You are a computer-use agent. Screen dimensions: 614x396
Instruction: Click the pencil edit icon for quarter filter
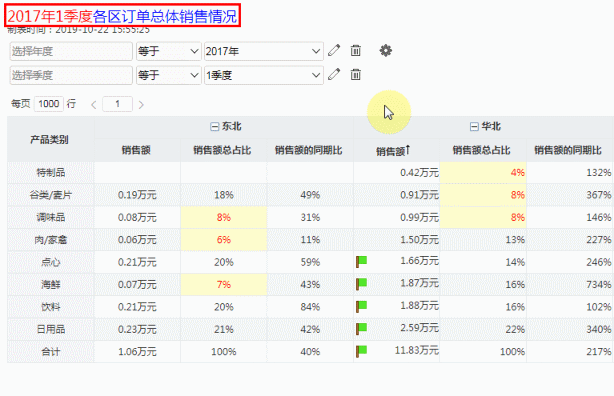(334, 74)
